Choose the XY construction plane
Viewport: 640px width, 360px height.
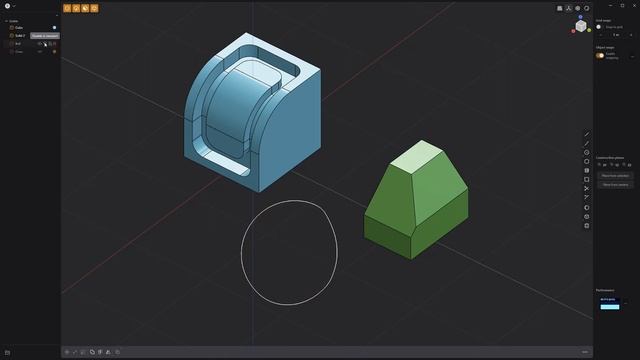tap(602, 165)
